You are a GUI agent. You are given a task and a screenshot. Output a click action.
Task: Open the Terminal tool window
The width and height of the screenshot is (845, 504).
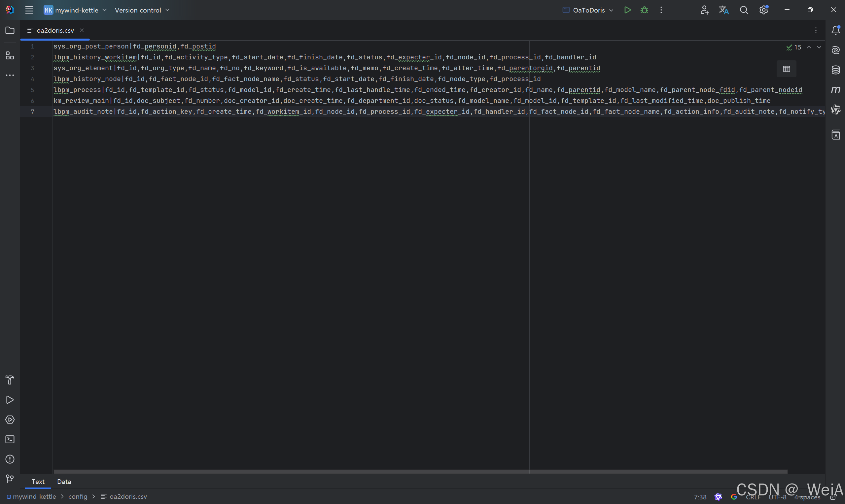pyautogui.click(x=10, y=439)
